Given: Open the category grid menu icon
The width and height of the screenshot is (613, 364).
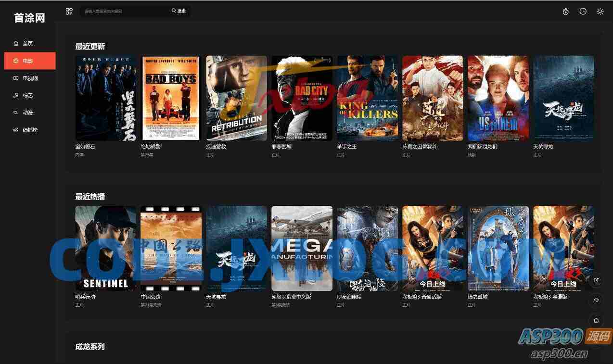Looking at the screenshot, I should pyautogui.click(x=69, y=11).
